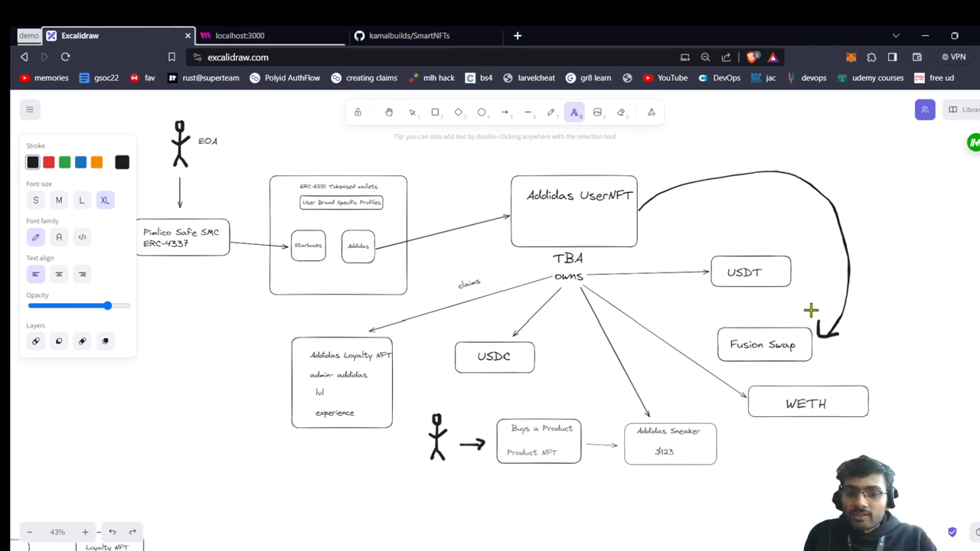This screenshot has width=980, height=551.
Task: Bring layer to front
Action: [105, 341]
